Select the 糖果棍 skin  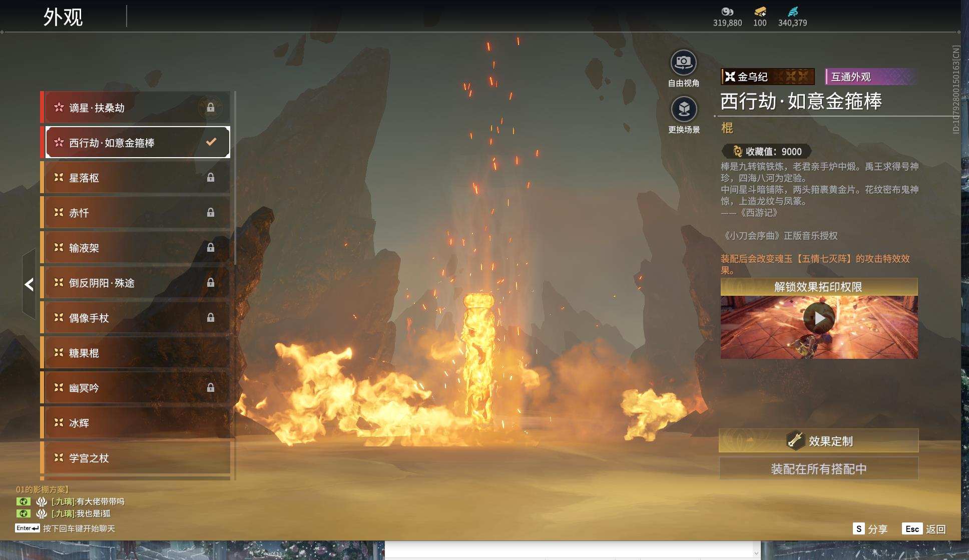click(135, 353)
